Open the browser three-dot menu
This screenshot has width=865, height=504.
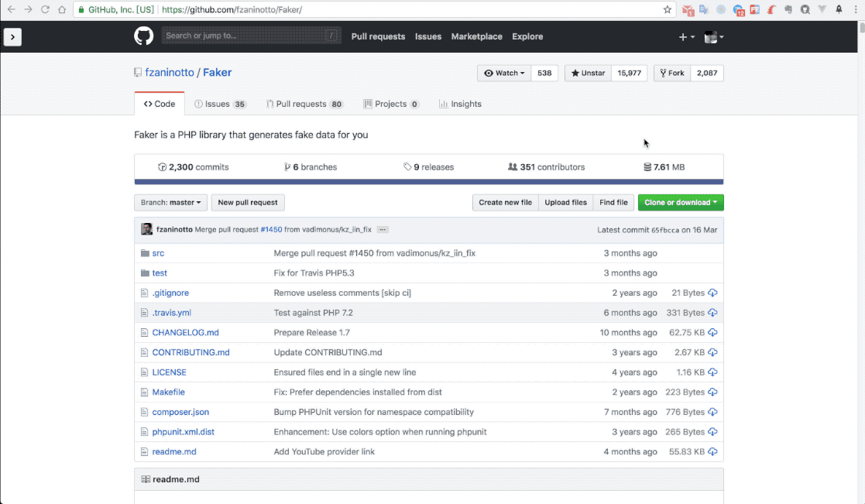click(x=856, y=9)
